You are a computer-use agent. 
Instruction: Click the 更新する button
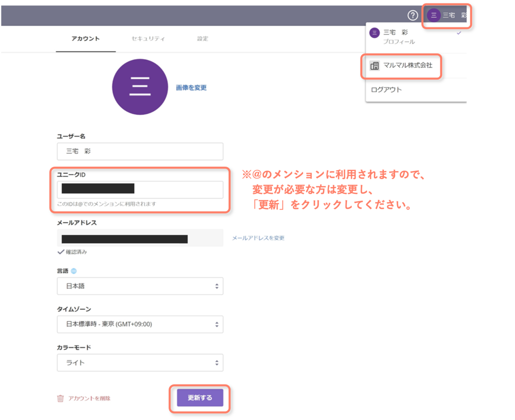[200, 398]
